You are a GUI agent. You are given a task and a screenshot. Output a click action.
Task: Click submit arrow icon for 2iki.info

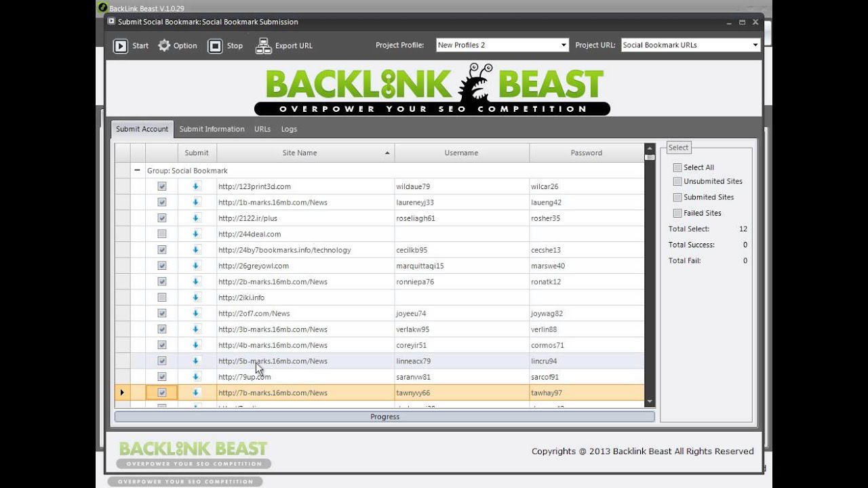[196, 298]
